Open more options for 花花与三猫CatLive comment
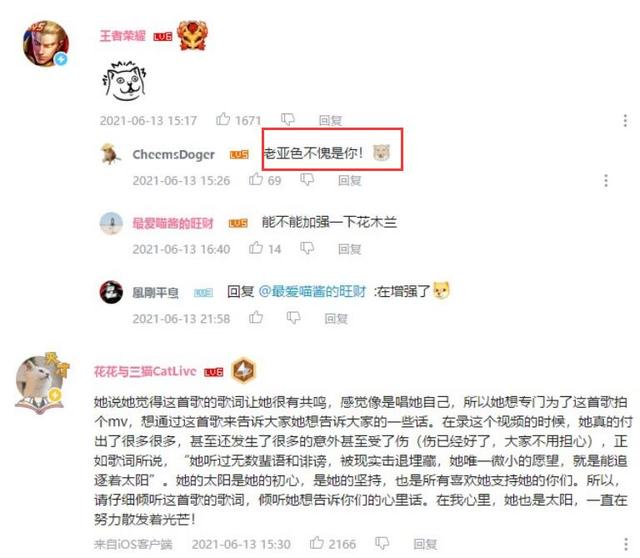Viewport: 640px width, 558px height. pyautogui.click(x=626, y=544)
